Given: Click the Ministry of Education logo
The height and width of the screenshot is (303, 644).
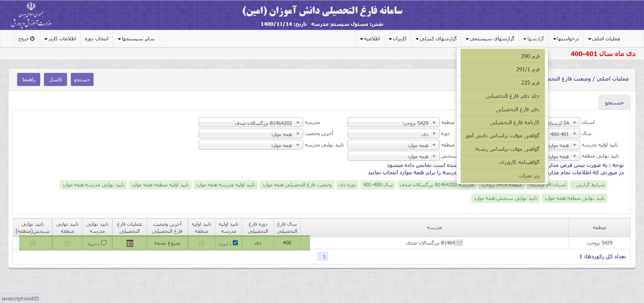Looking at the screenshot, I should coord(31,15).
